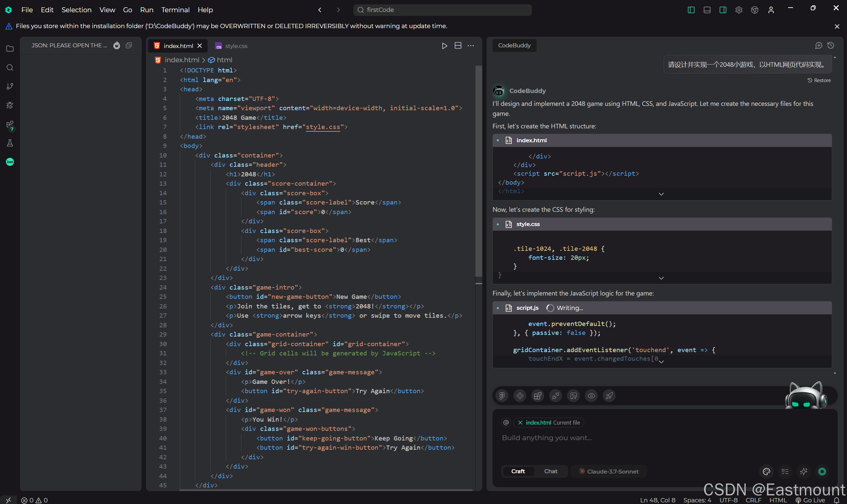Open the Extensions view showing 7 updates

click(x=10, y=125)
